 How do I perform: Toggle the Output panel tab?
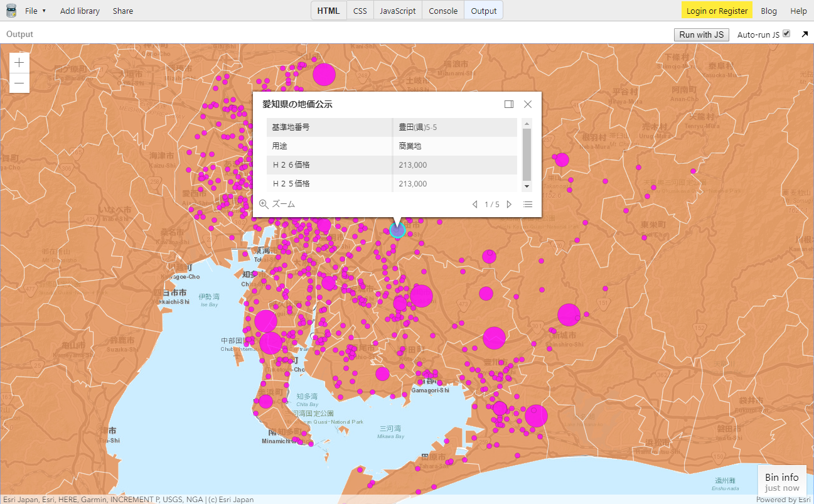(484, 11)
